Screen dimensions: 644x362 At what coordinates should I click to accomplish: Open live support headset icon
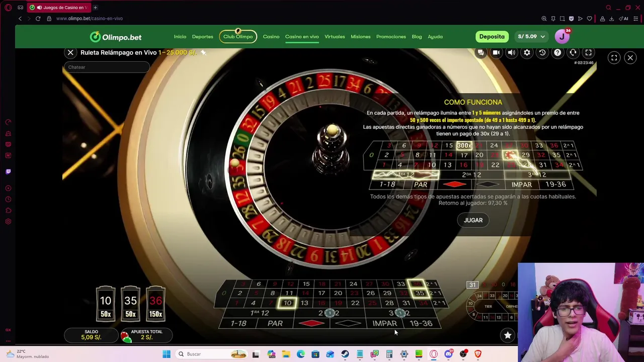pos(573,52)
